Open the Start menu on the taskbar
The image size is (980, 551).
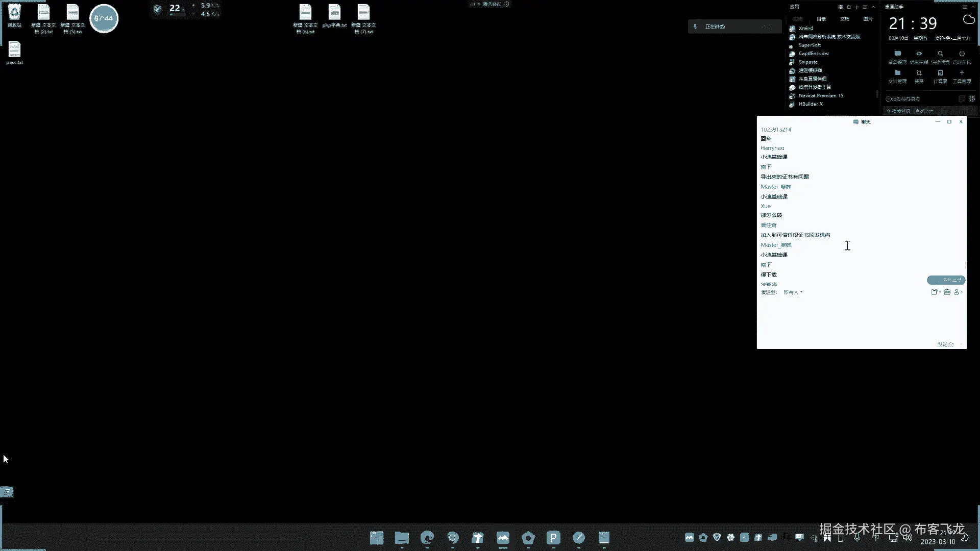(377, 538)
